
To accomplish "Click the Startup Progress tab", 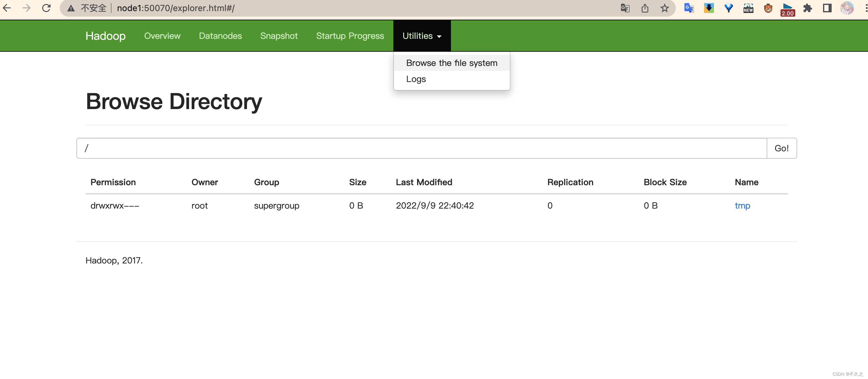I will (351, 35).
